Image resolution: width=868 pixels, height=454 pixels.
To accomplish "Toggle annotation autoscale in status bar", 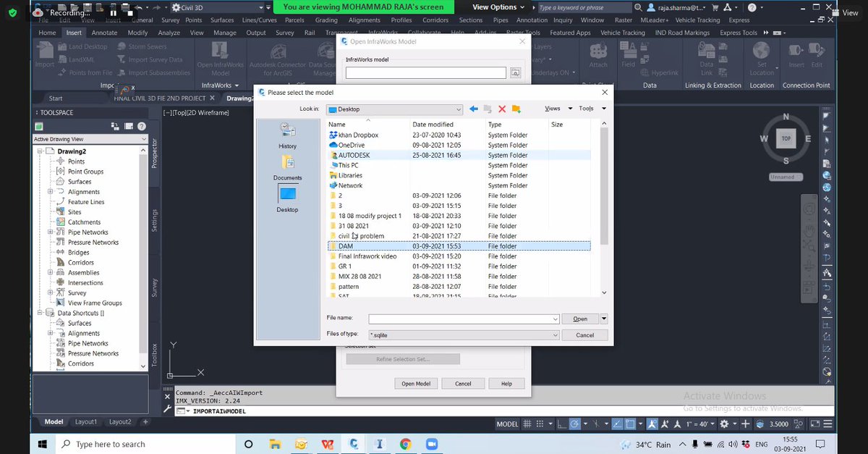I will tap(665, 424).
